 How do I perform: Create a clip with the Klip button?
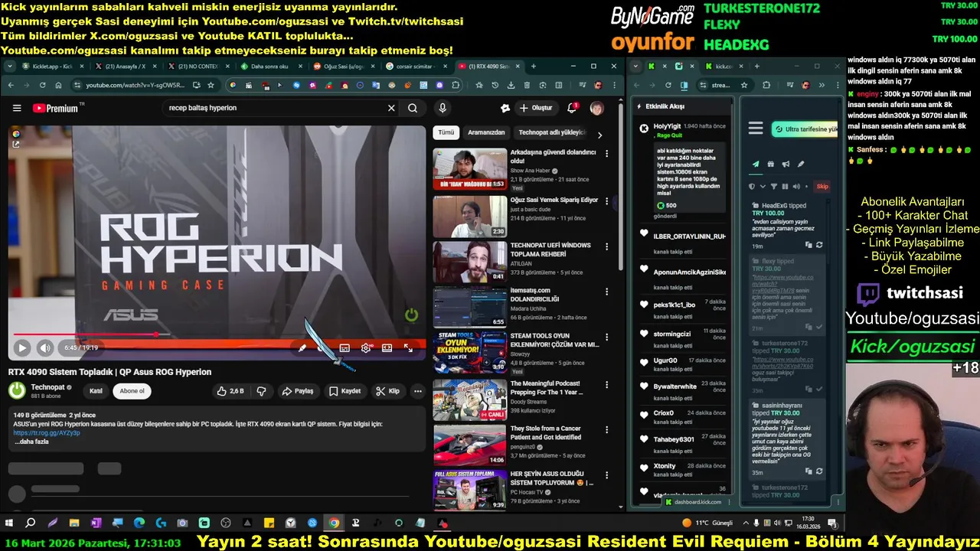point(387,391)
